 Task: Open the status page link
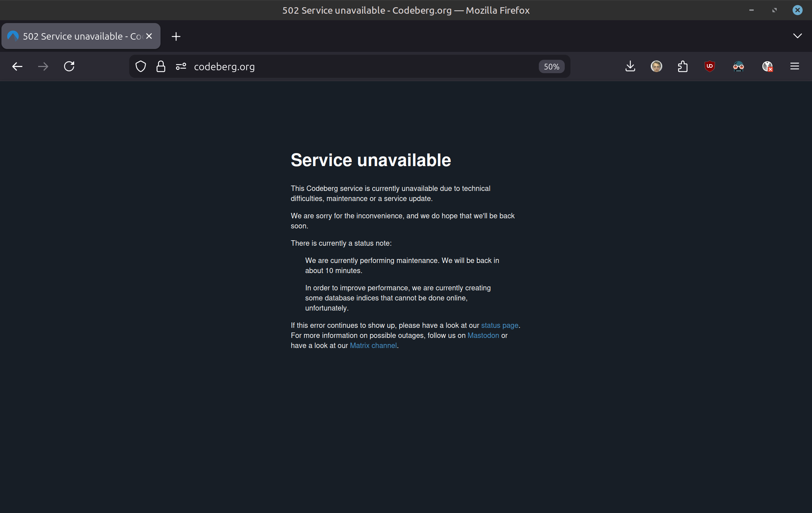(500, 325)
